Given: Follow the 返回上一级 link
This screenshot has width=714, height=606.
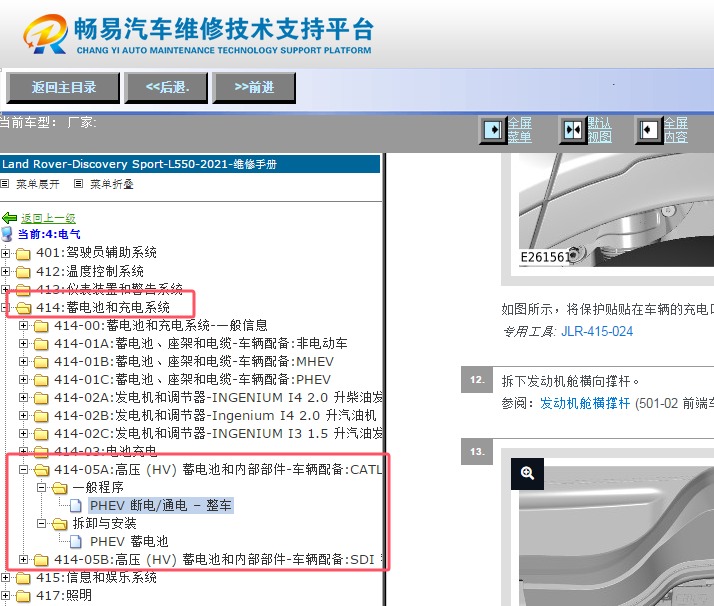Looking at the screenshot, I should click(48, 218).
